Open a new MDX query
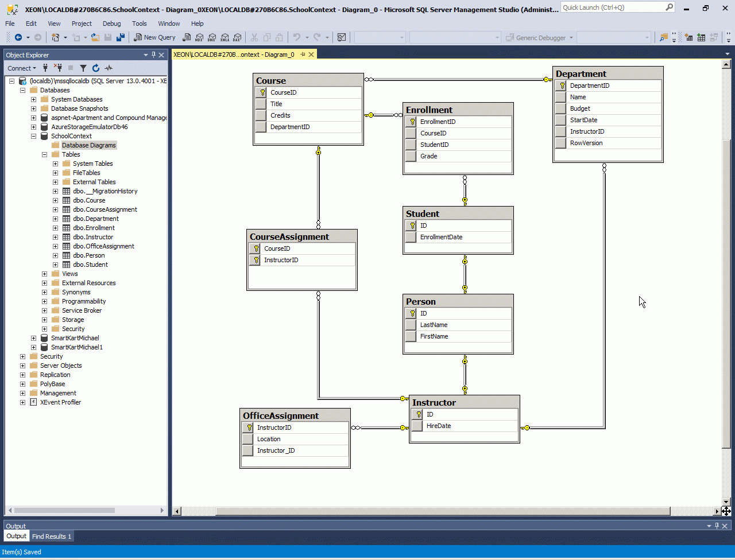 (x=199, y=37)
